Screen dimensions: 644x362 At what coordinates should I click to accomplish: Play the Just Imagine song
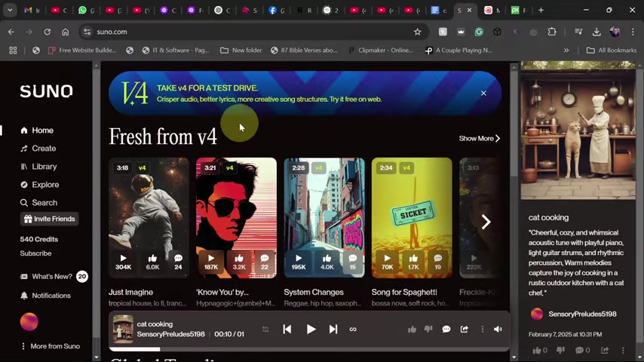click(x=123, y=262)
